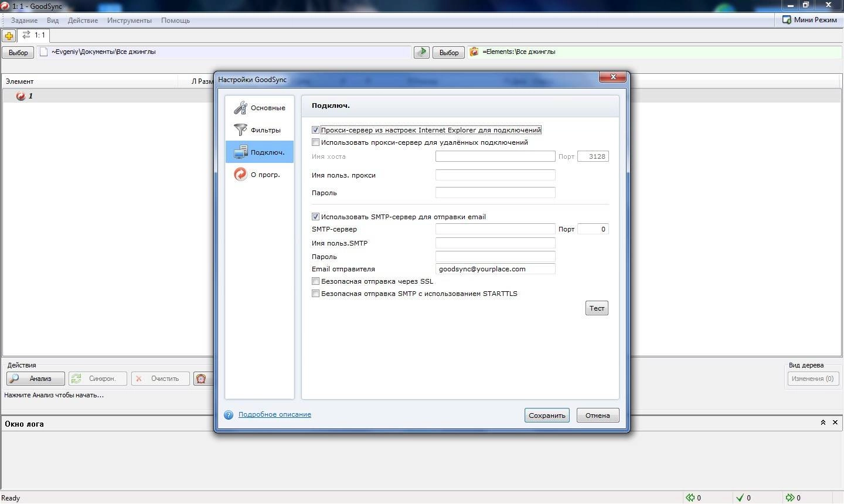This screenshot has height=504, width=844.
Task: Click the Анализ button
Action: pyautogui.click(x=36, y=379)
